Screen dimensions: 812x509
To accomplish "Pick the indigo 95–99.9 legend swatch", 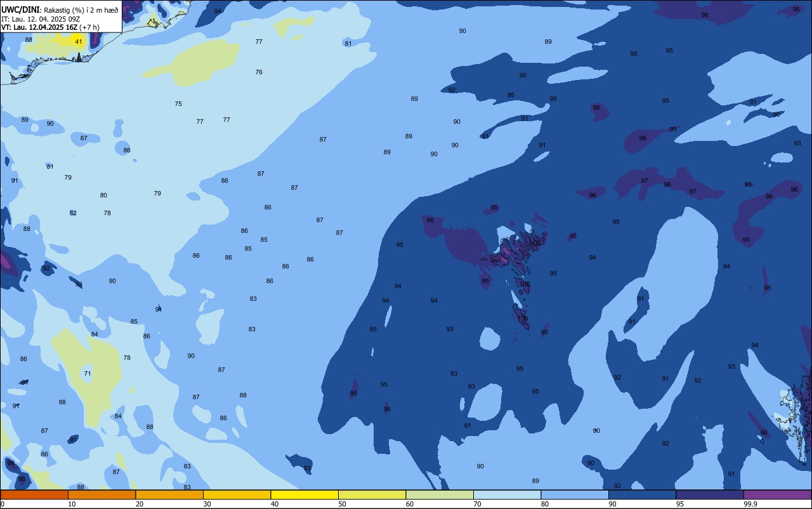I will point(710,494).
